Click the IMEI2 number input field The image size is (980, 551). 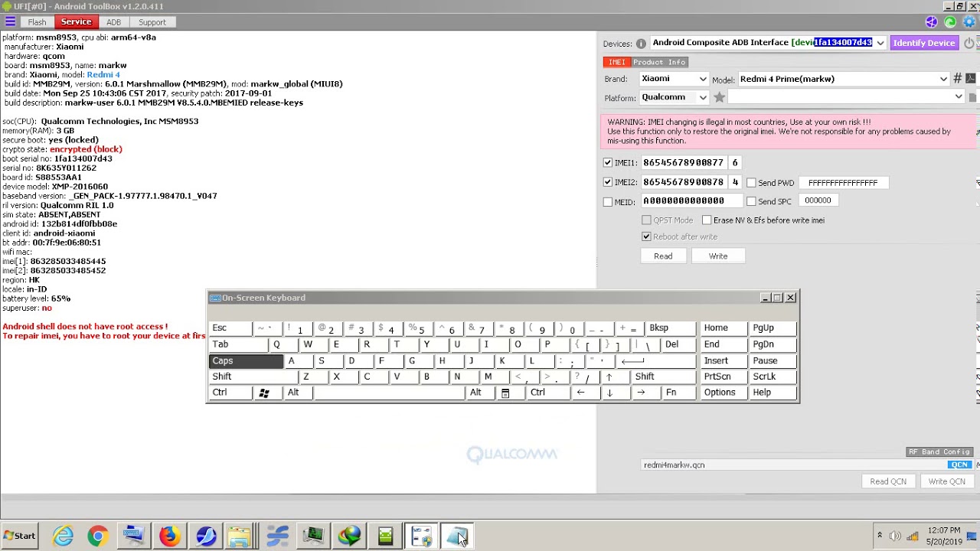click(x=683, y=182)
